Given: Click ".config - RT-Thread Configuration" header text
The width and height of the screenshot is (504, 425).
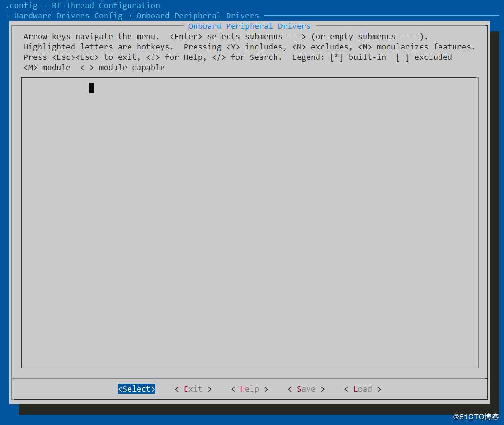Looking at the screenshot, I should coord(82,6).
